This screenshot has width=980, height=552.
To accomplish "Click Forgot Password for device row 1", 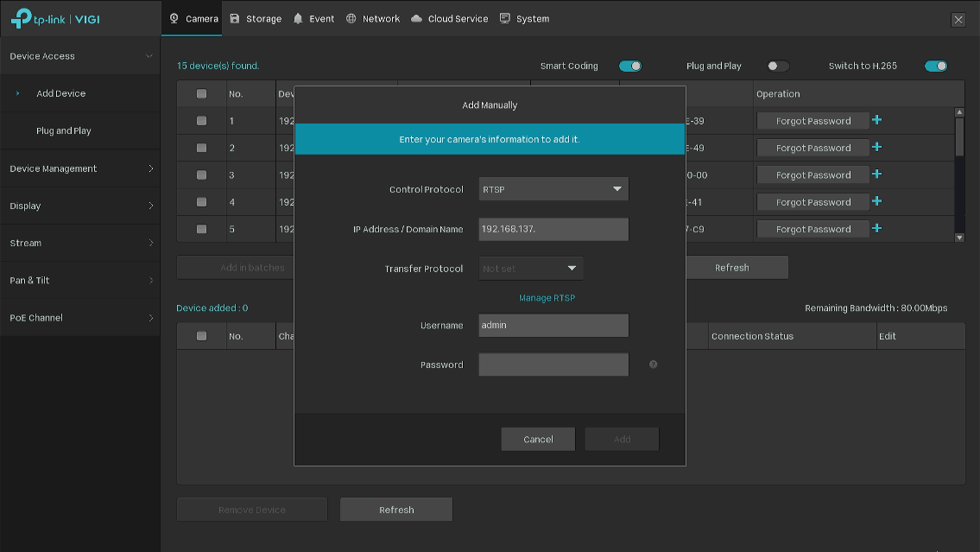I will pyautogui.click(x=813, y=121).
